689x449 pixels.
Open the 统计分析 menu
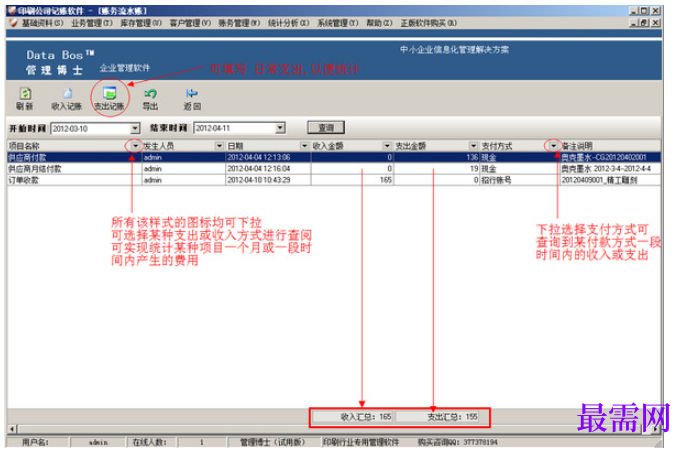point(289,23)
